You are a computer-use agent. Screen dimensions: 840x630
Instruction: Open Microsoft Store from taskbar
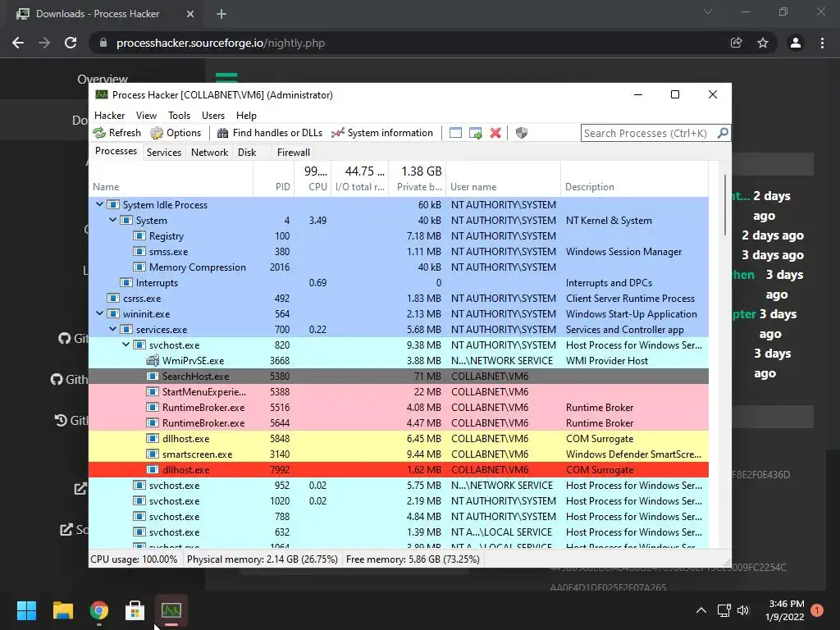135,610
